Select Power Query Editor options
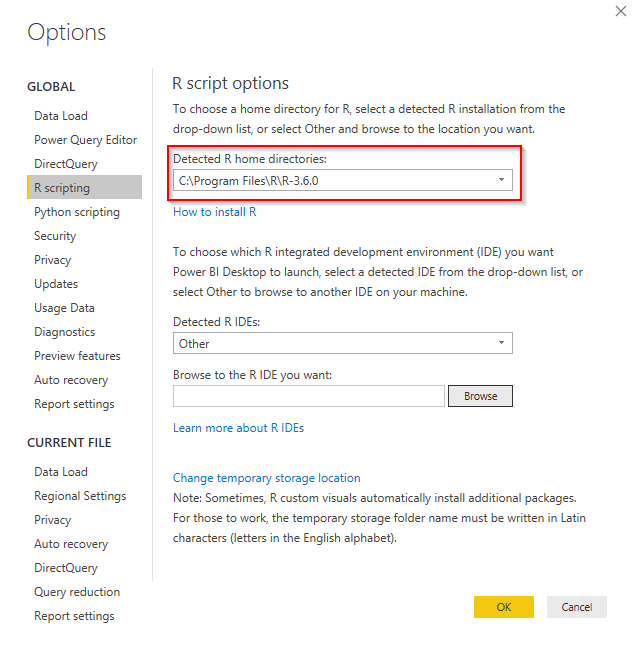Screen dimensions: 635x645 point(85,140)
